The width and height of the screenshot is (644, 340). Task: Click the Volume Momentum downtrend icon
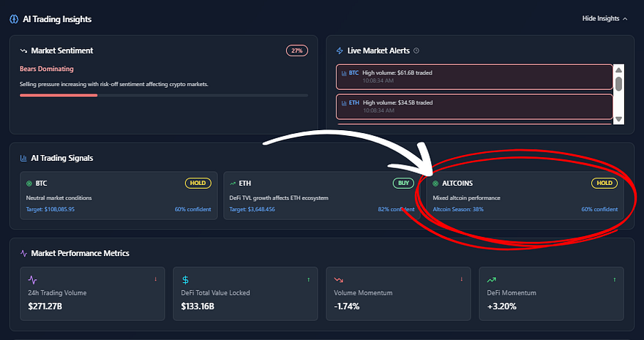tap(339, 279)
